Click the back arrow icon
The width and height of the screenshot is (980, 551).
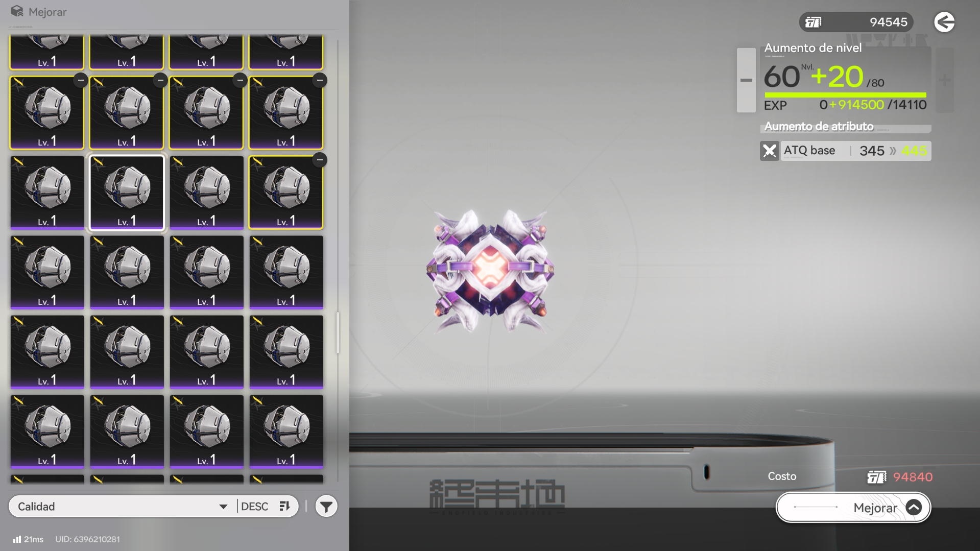(x=944, y=22)
